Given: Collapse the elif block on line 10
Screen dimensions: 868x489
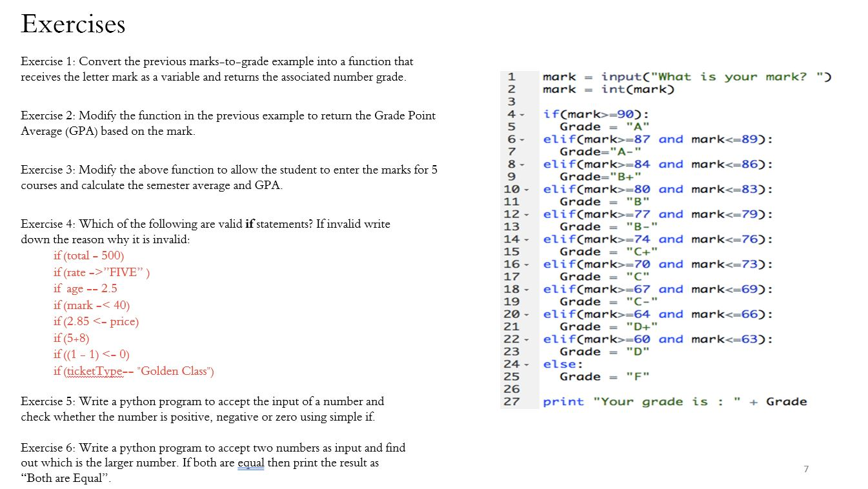Looking at the screenshot, I should coord(524,189).
